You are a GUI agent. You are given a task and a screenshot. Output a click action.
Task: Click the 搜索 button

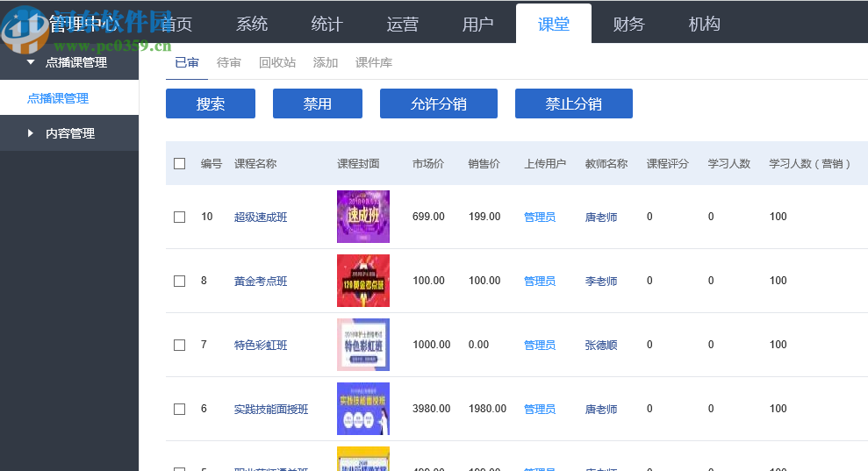click(211, 103)
